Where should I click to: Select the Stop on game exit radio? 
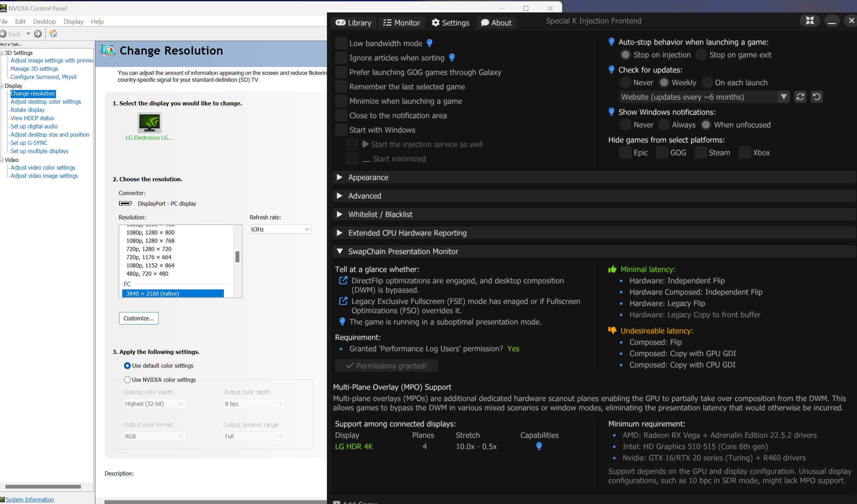pos(701,55)
